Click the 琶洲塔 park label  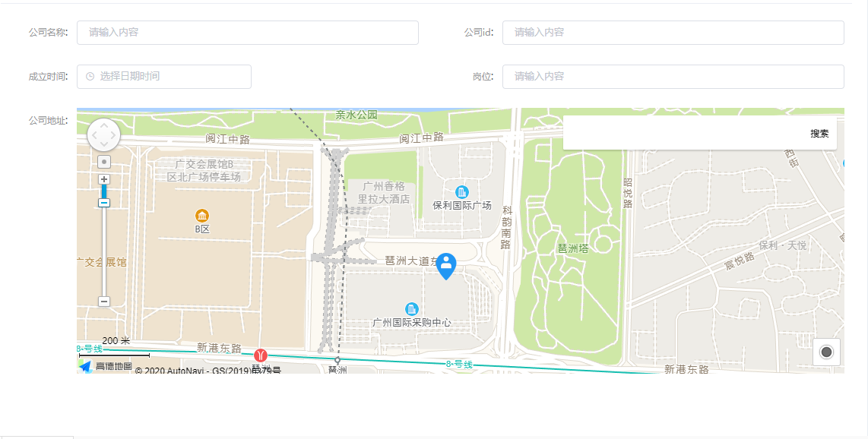coord(573,249)
